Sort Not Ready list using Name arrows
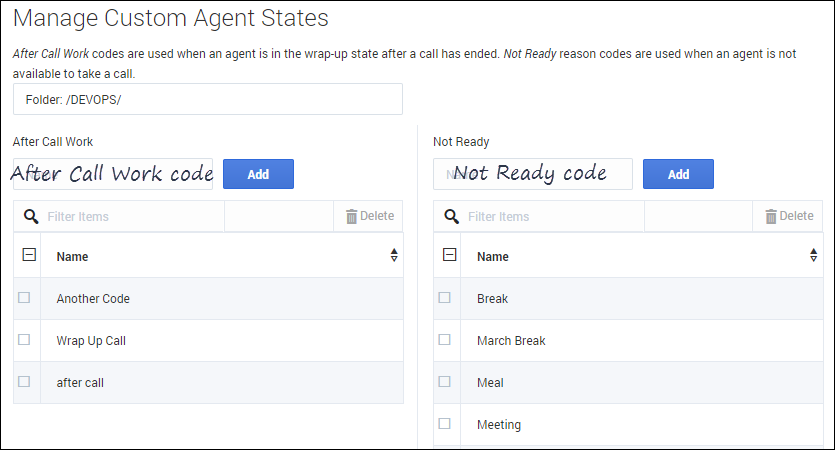 (814, 256)
